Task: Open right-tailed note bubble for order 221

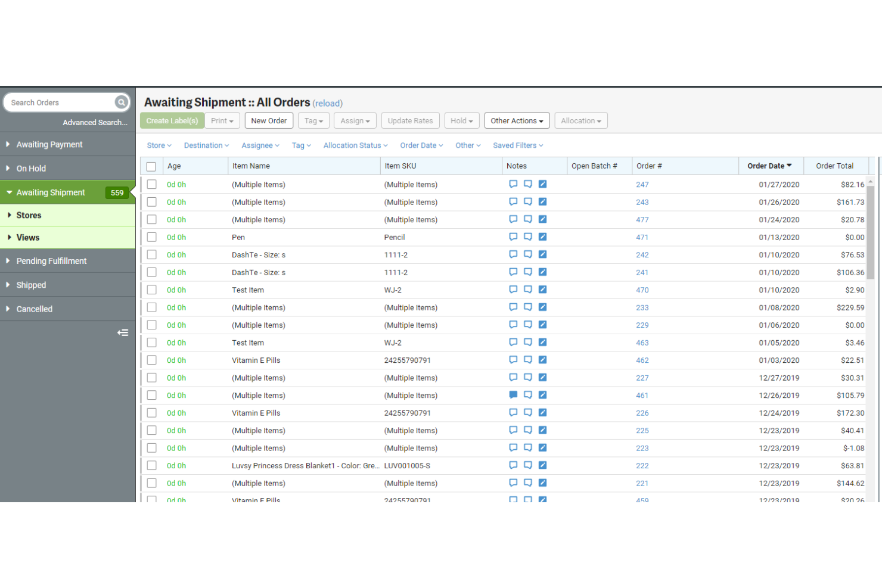Action: [528, 483]
